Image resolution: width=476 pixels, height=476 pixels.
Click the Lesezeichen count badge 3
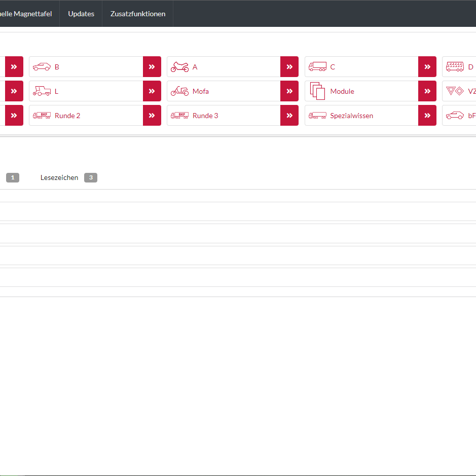91,177
